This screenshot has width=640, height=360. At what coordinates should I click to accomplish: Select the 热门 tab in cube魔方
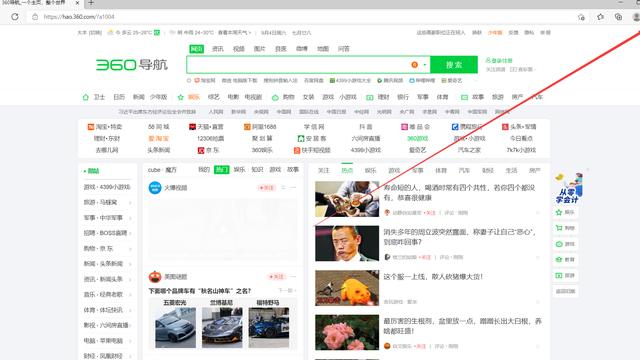[x=222, y=170]
